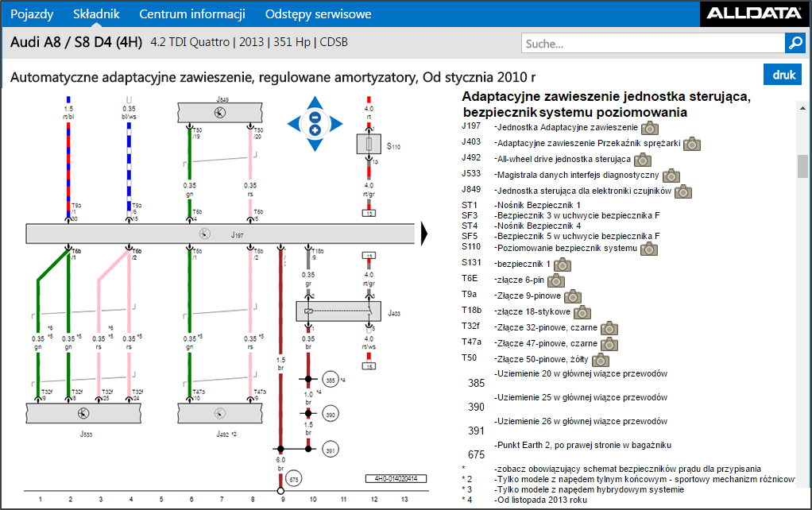Zoom in with the plus button

click(x=315, y=130)
